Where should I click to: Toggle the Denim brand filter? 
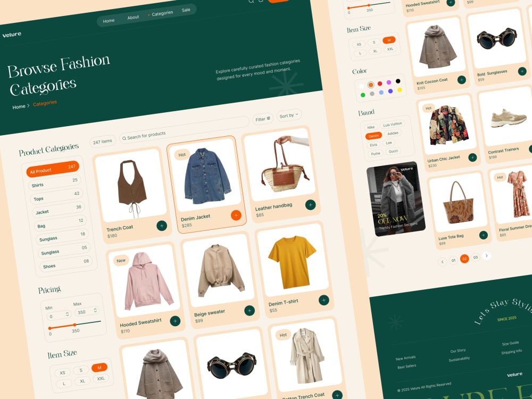[x=373, y=136]
